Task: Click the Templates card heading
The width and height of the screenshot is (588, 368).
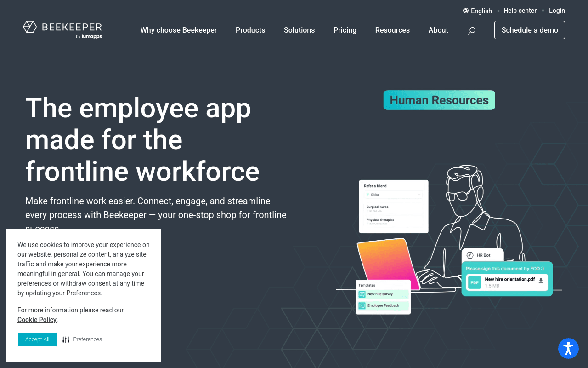Action: (x=367, y=285)
